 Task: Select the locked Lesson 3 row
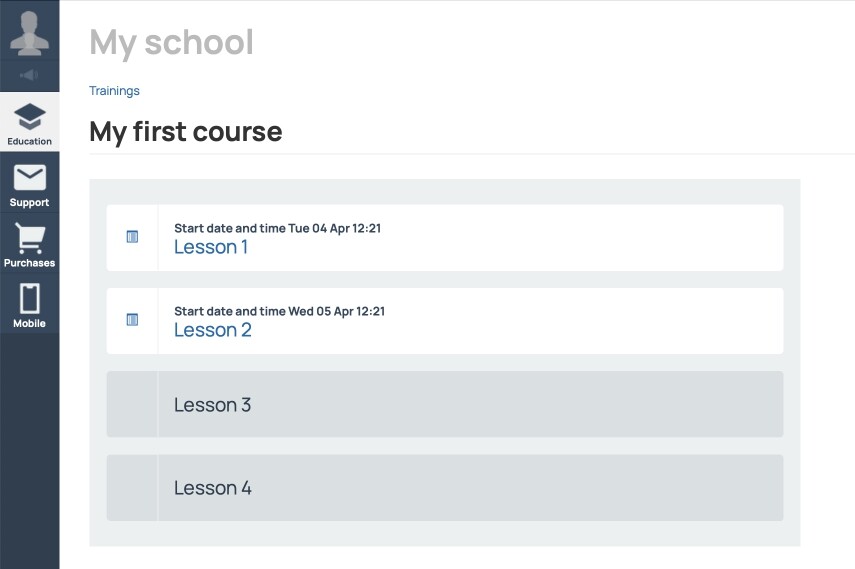pyautogui.click(x=445, y=404)
